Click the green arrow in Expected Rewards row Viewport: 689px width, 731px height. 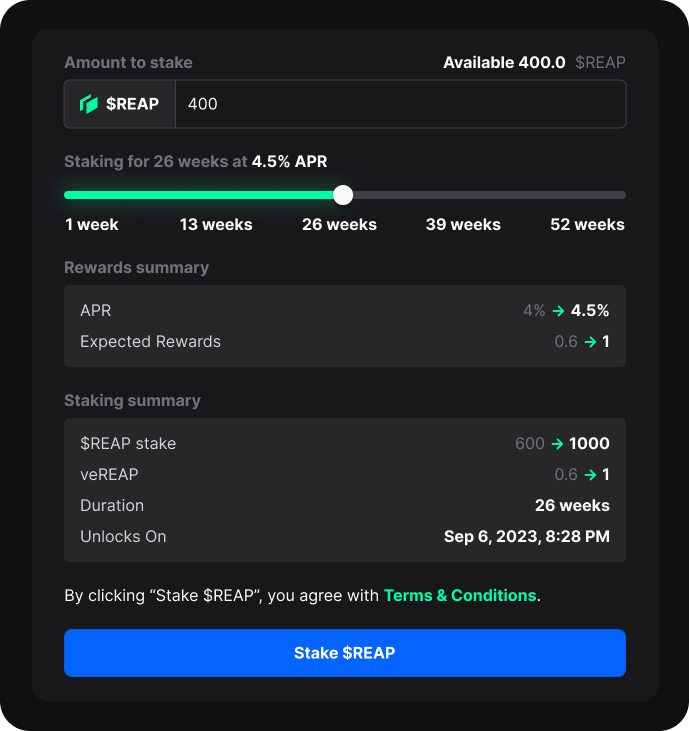(x=590, y=342)
